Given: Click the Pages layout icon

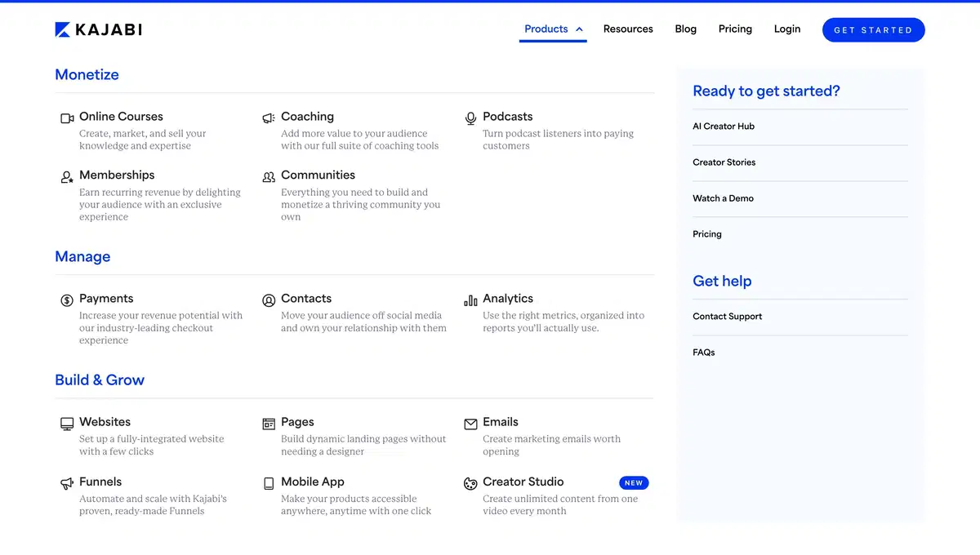Looking at the screenshot, I should 269,424.
